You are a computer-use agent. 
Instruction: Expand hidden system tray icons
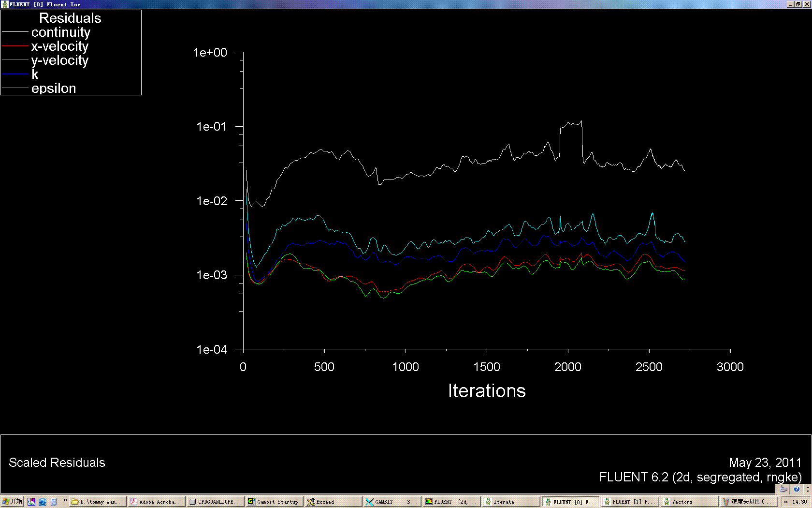[786, 502]
